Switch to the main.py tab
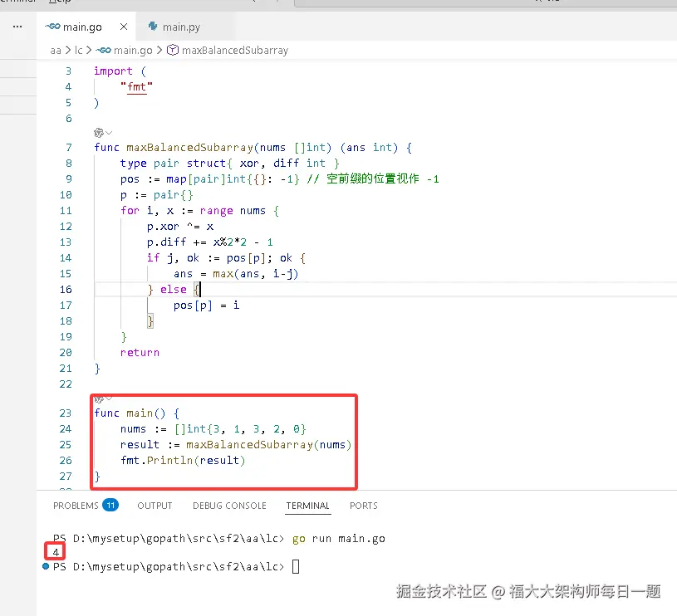Viewport: 677px width, 616px height. (x=181, y=27)
